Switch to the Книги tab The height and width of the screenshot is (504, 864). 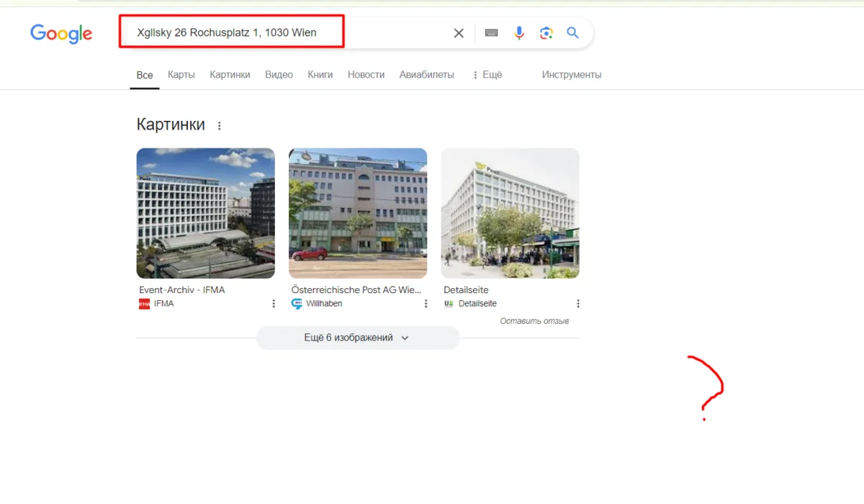(320, 75)
